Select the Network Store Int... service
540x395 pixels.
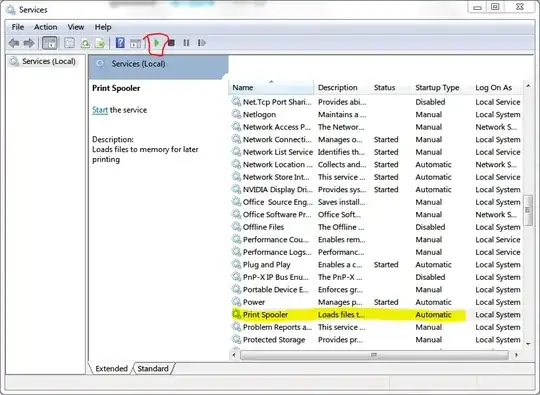[x=276, y=177]
